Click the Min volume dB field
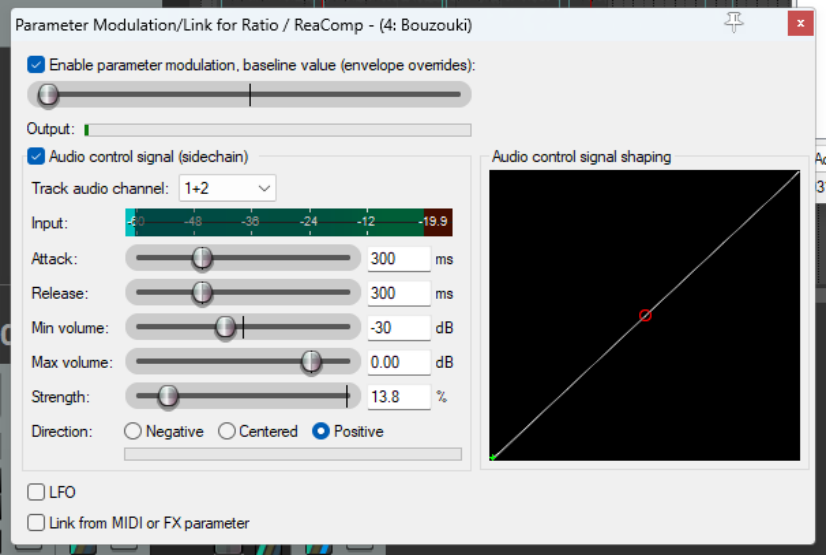 click(399, 328)
